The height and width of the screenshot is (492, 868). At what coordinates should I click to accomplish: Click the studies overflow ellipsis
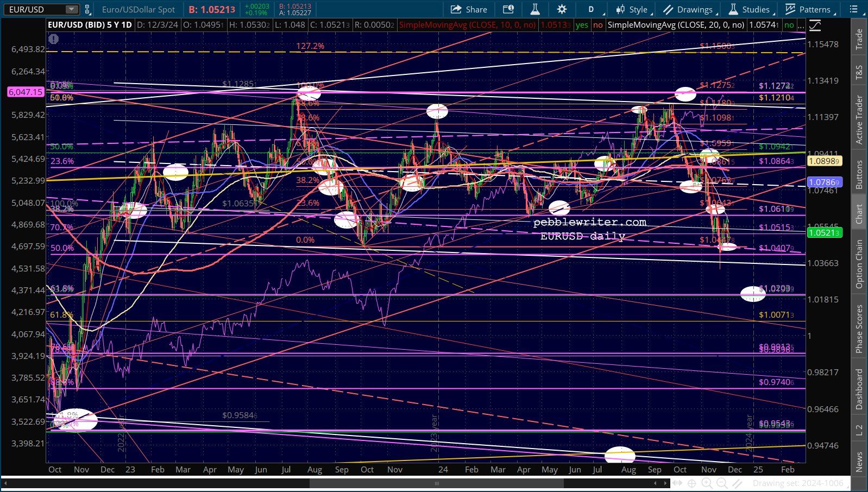coord(801,25)
